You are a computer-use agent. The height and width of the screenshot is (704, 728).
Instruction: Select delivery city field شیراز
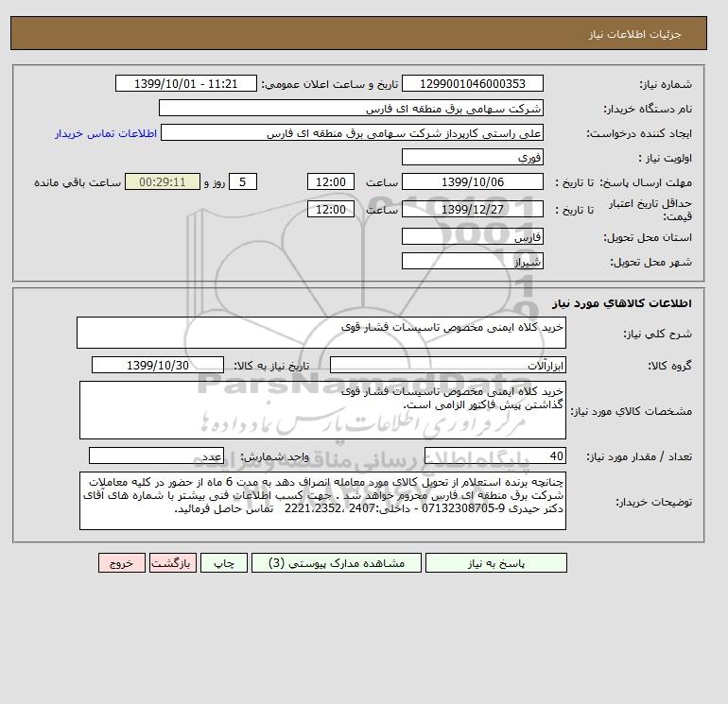472,261
